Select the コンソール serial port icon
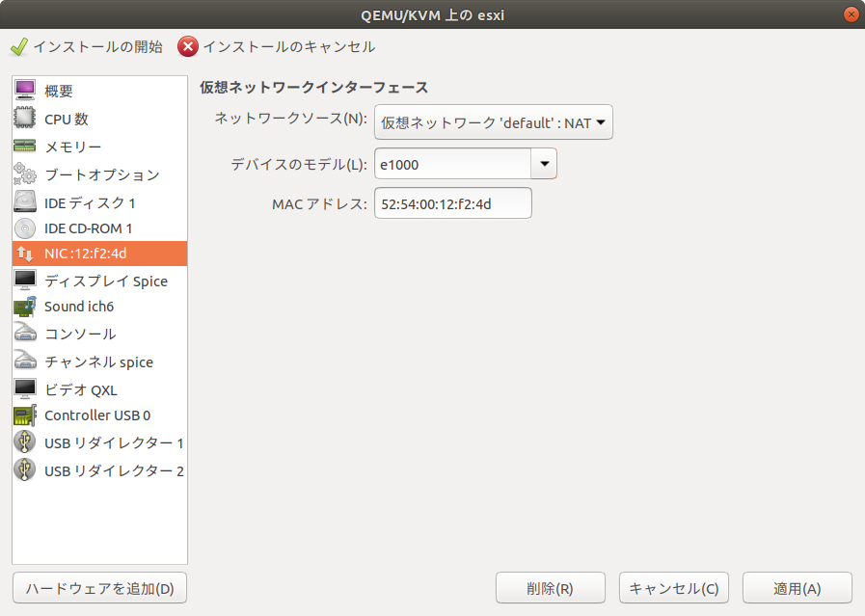The image size is (865, 616). pos(25,334)
